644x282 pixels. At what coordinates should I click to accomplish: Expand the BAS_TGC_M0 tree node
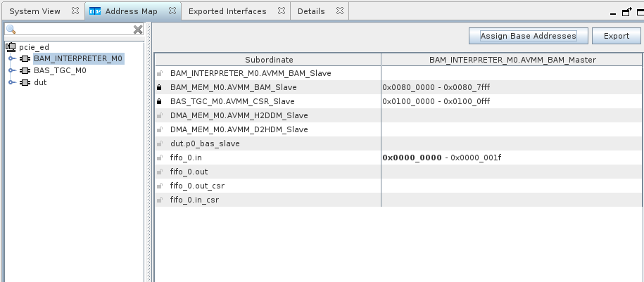click(x=11, y=70)
